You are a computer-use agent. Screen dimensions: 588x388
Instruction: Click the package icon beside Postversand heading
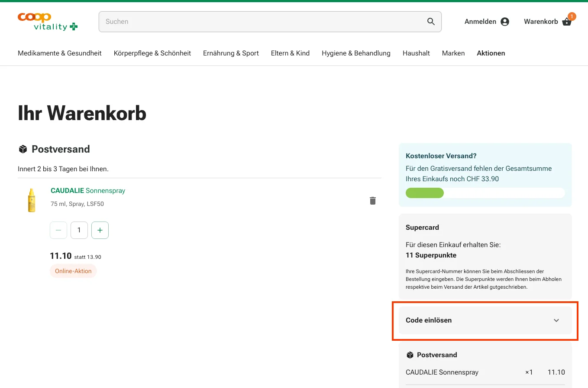pyautogui.click(x=23, y=149)
